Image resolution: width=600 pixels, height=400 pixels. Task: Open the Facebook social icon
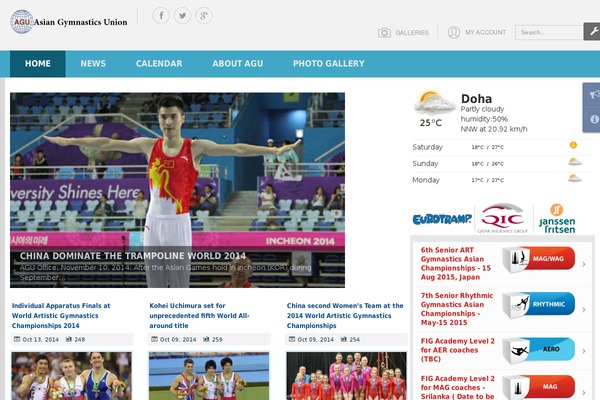[x=161, y=16]
